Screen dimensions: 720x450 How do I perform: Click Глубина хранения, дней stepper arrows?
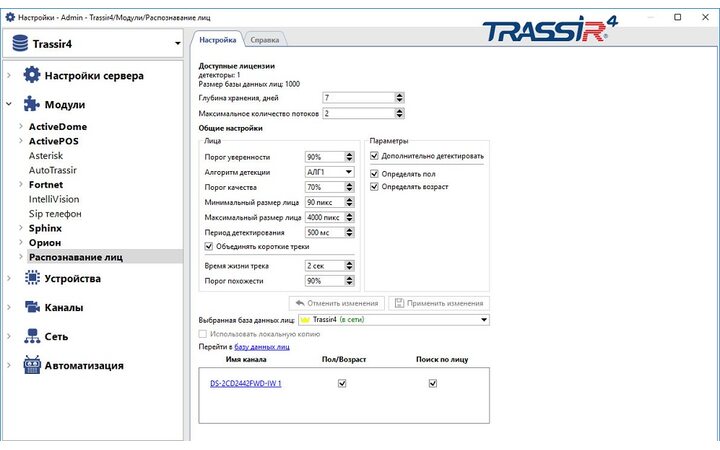(x=399, y=98)
